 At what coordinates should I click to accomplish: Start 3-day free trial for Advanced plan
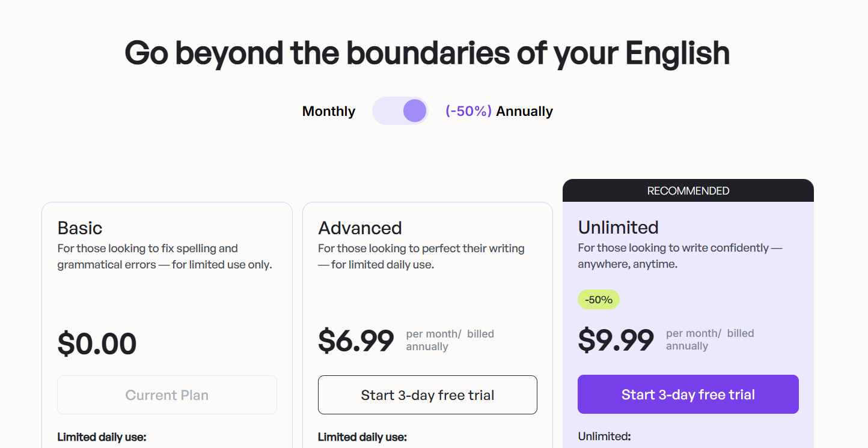pyautogui.click(x=427, y=395)
